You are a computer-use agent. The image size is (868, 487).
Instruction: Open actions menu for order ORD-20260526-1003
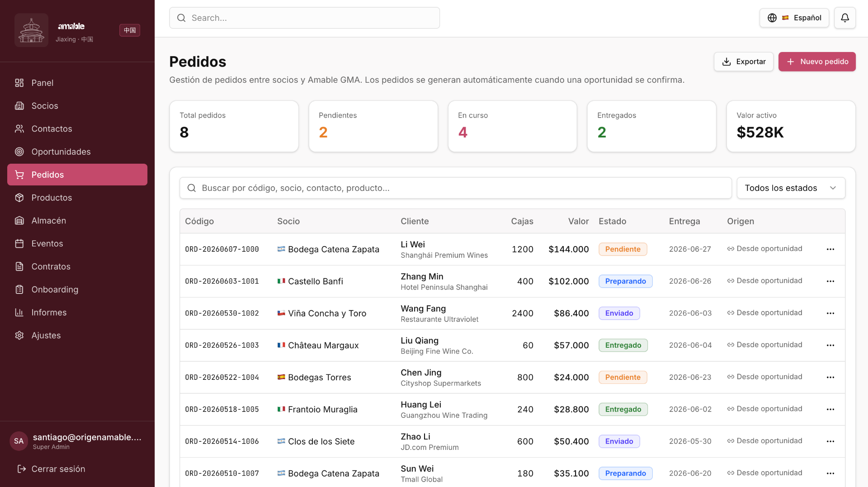(830, 345)
